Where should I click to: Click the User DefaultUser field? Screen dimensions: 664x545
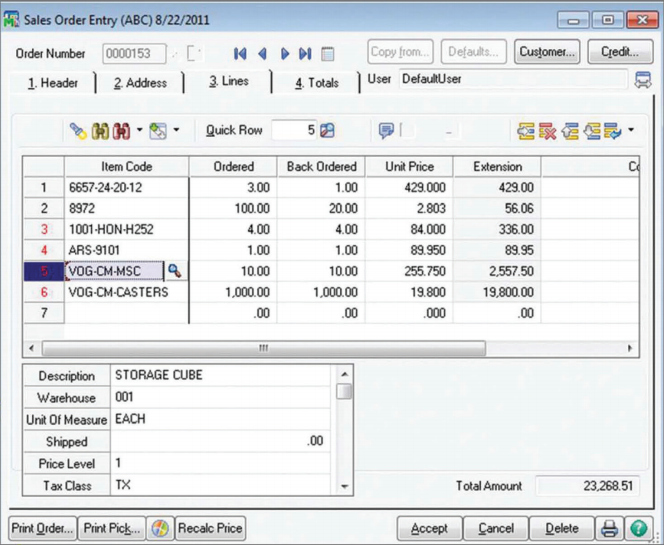coord(513,79)
